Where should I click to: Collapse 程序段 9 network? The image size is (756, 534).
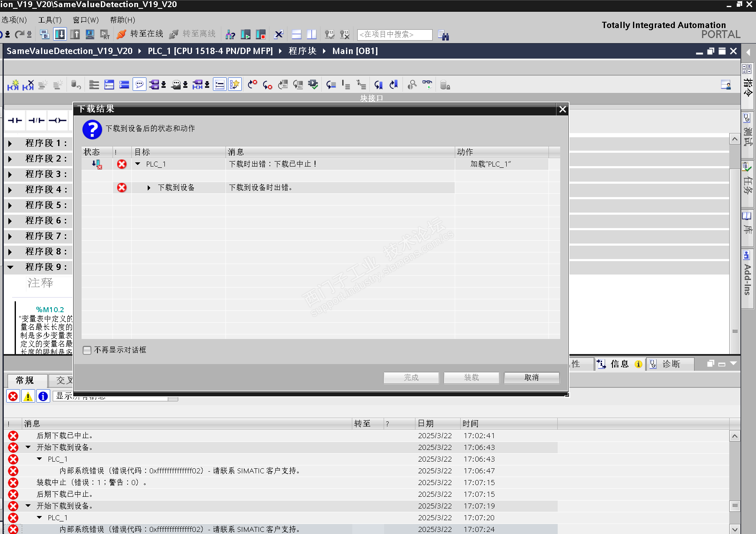pyautogui.click(x=10, y=267)
